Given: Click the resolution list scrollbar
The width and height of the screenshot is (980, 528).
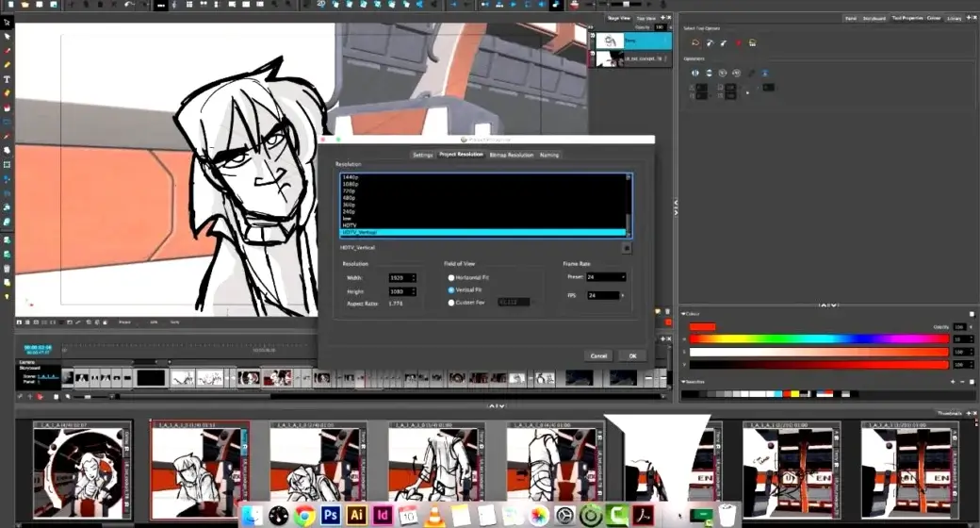Looking at the screenshot, I should pos(629,206).
